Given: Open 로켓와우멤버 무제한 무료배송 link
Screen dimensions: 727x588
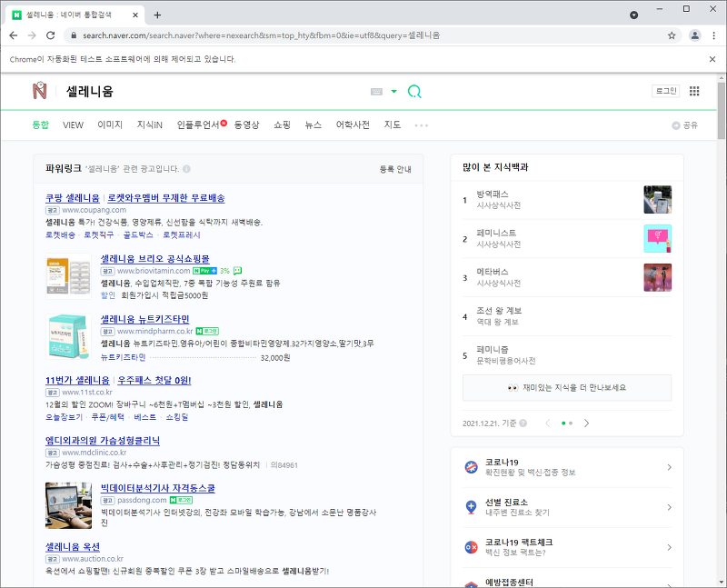Looking at the screenshot, I should point(166,198).
